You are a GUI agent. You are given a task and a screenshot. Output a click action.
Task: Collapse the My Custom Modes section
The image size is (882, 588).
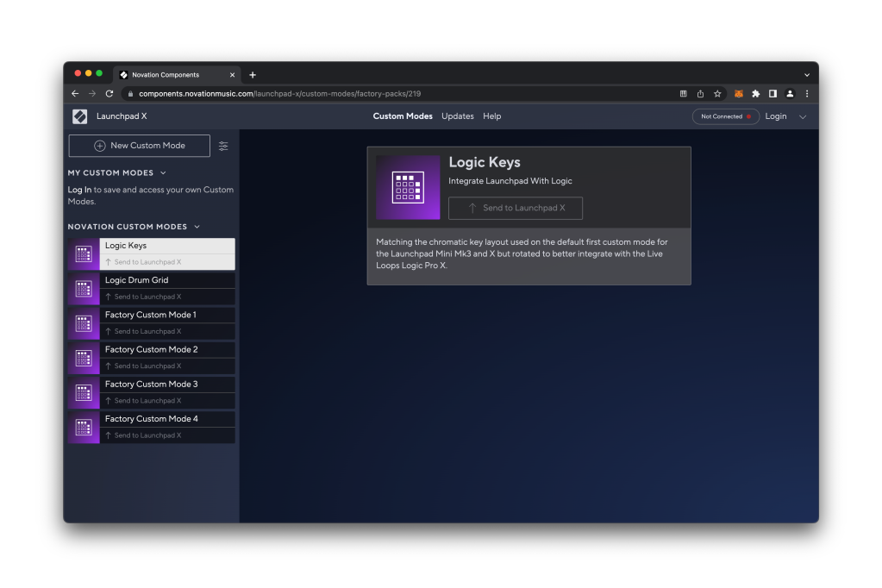click(164, 173)
